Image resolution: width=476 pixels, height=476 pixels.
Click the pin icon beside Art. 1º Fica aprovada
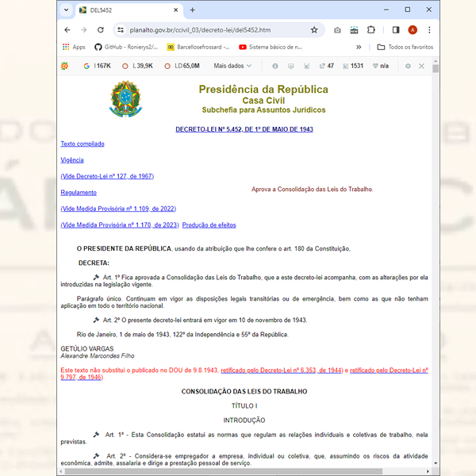point(96,277)
